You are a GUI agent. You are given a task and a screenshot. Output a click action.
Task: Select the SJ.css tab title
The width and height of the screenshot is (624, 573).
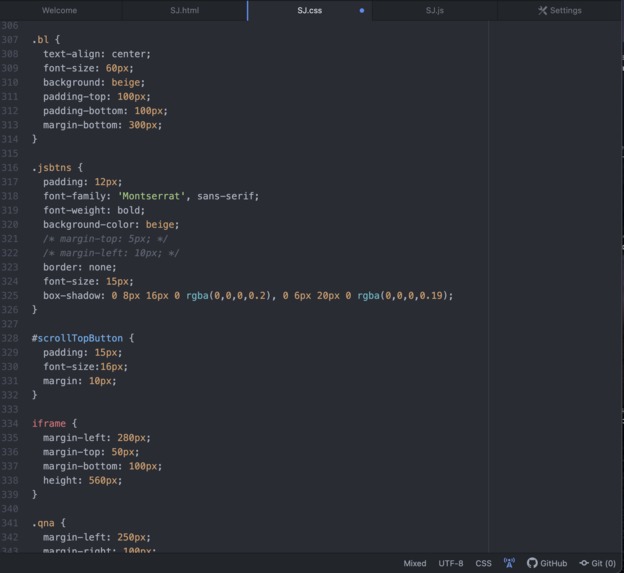310,10
